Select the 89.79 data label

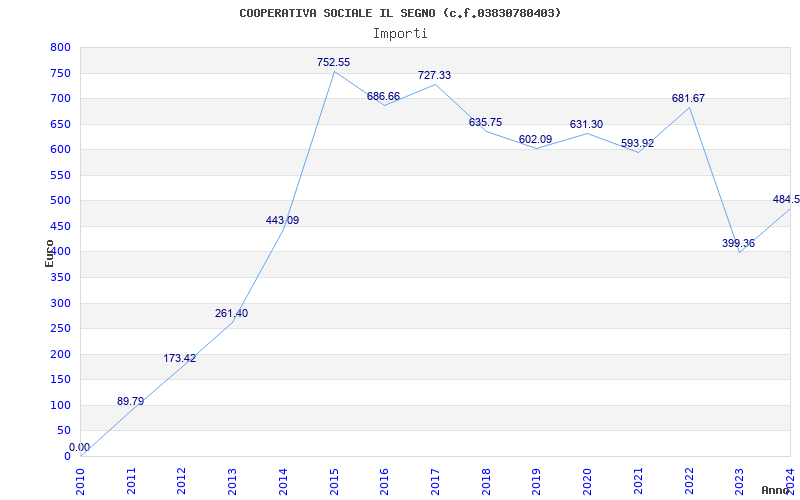(x=131, y=401)
